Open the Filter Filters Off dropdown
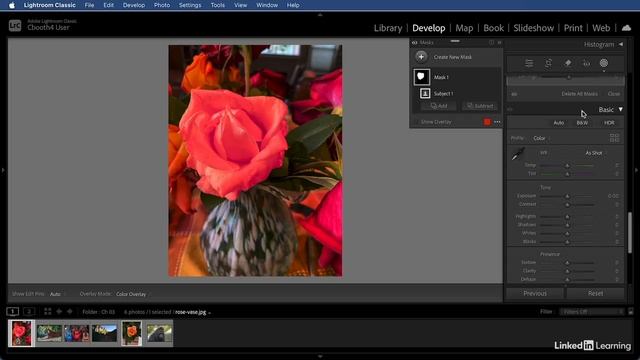The width and height of the screenshot is (640, 360). coord(592,312)
